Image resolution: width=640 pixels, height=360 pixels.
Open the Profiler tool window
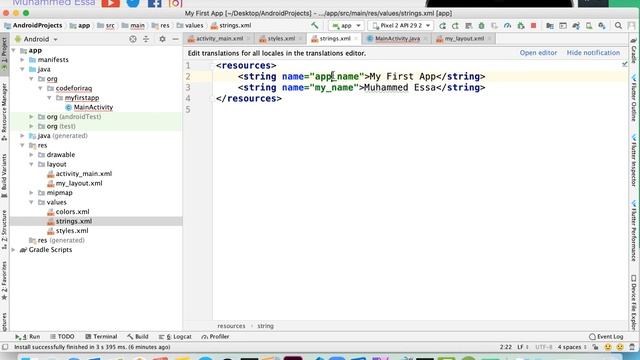point(215,337)
